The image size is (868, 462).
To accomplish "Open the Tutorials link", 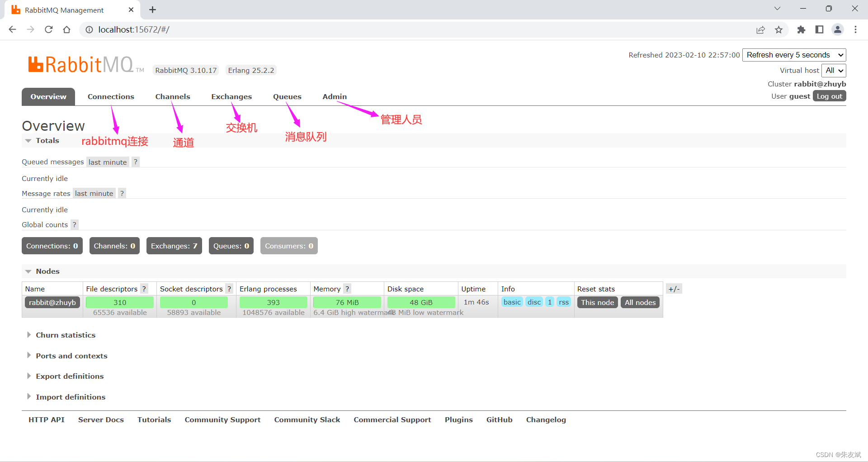I will click(x=154, y=420).
